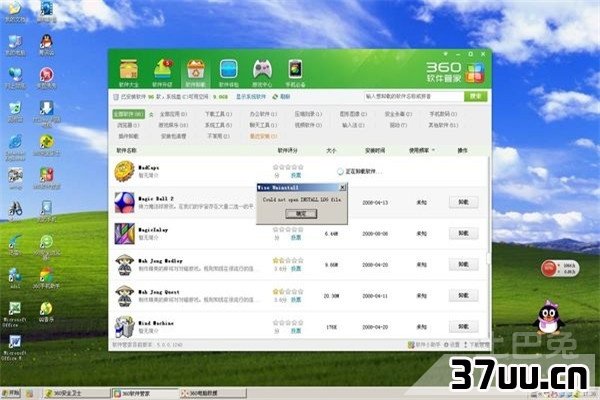Image resolution: width=600 pixels, height=400 pixels.
Task: Filter by 系统工具 category
Action: (x=218, y=125)
